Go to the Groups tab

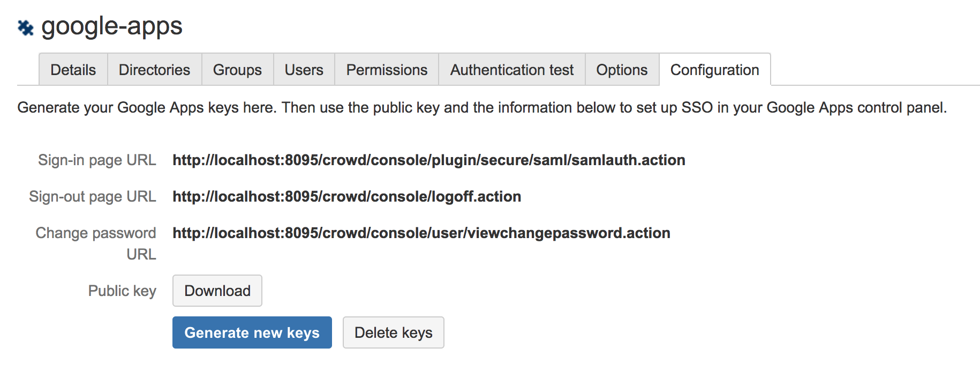(238, 70)
